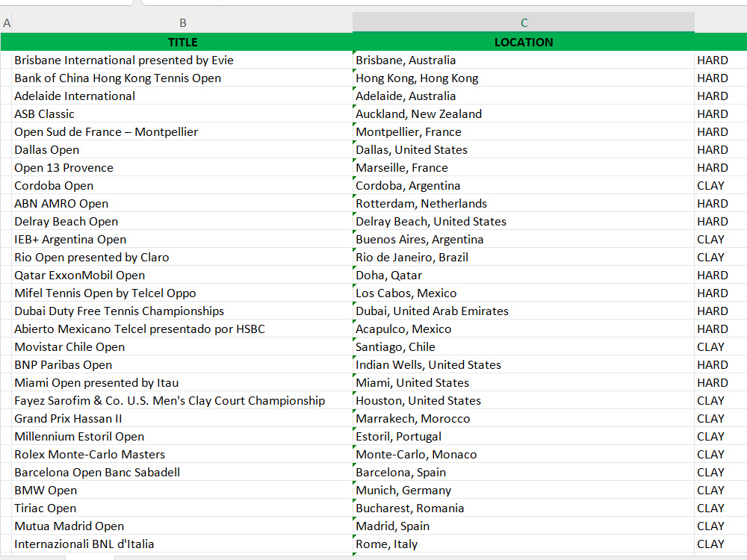Select 'Abierto Mexicano Telcel presentado por HSBC' cell
Screen dimensions: 747x560
coord(182,329)
